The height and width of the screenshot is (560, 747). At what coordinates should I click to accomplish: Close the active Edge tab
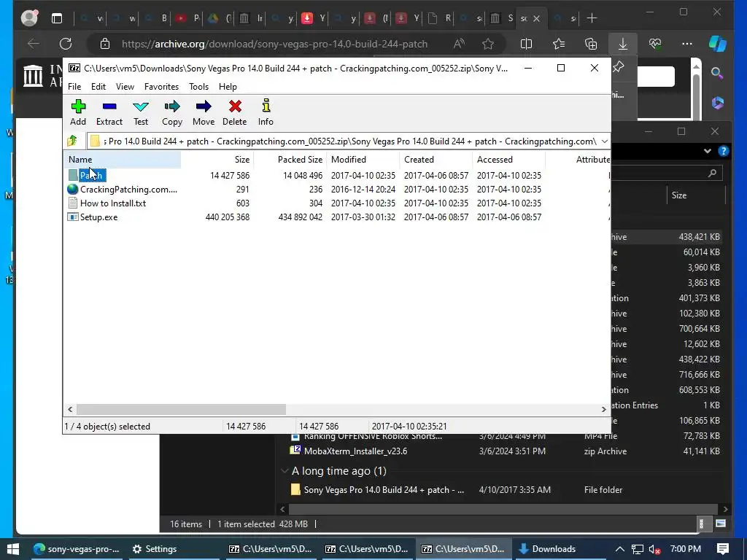[x=536, y=18]
